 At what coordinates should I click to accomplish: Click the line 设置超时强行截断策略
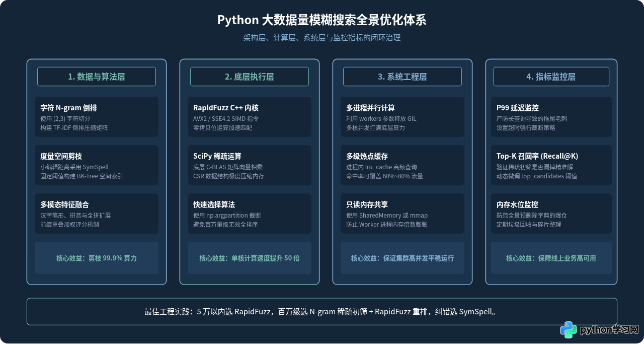pyautogui.click(x=526, y=128)
